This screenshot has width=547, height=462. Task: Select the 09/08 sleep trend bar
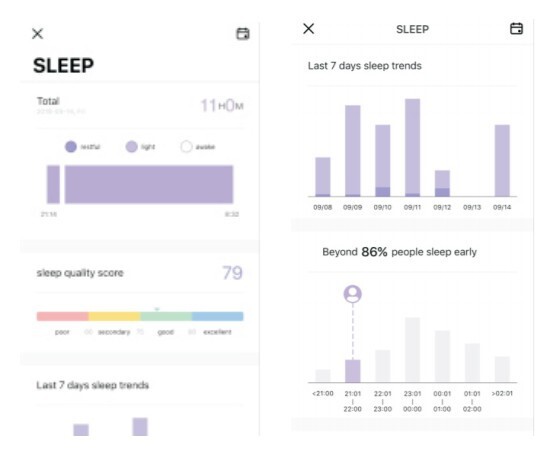[323, 177]
